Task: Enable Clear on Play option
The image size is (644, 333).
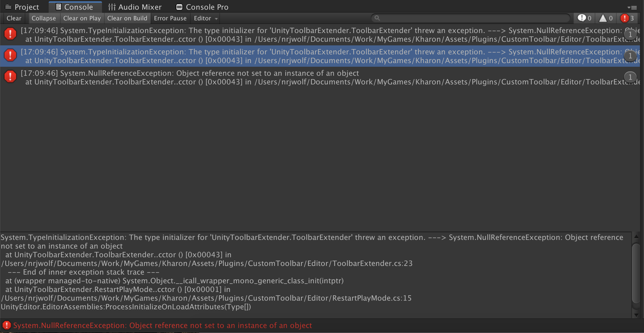Action: [82, 18]
